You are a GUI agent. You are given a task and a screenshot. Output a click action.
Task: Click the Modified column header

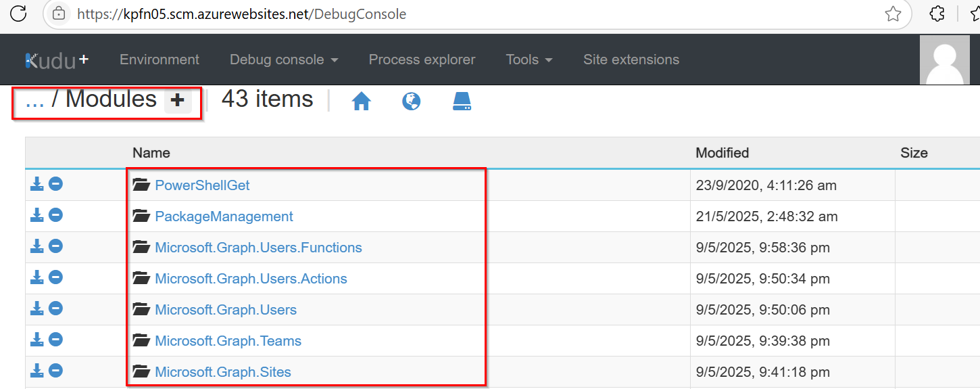pos(722,153)
